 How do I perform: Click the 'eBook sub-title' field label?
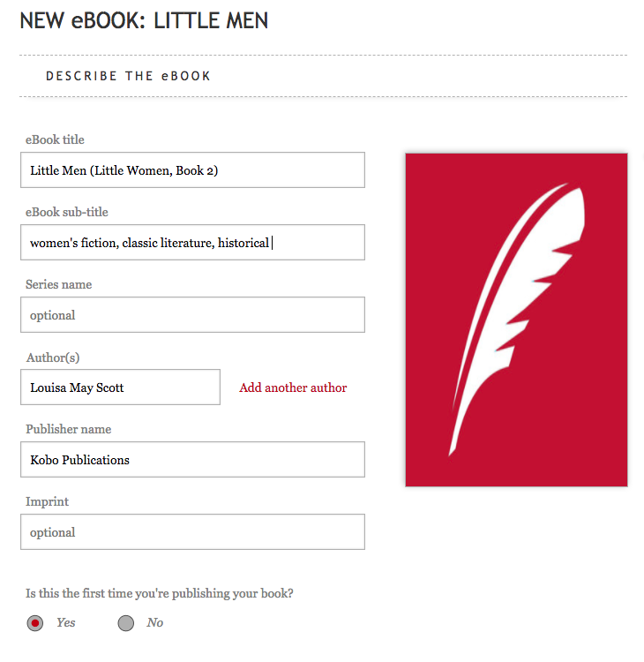[x=67, y=212]
